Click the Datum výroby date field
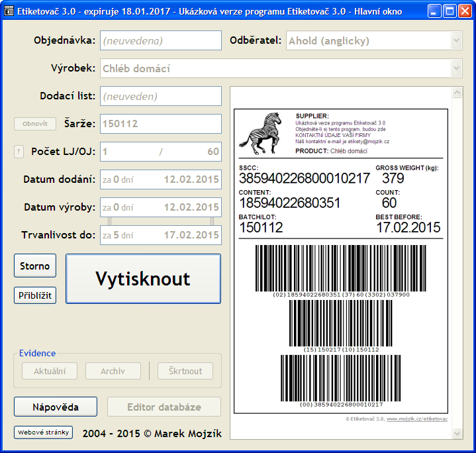 161,207
